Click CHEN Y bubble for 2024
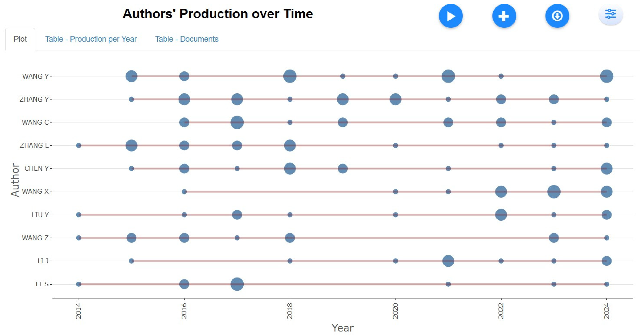 click(x=606, y=168)
